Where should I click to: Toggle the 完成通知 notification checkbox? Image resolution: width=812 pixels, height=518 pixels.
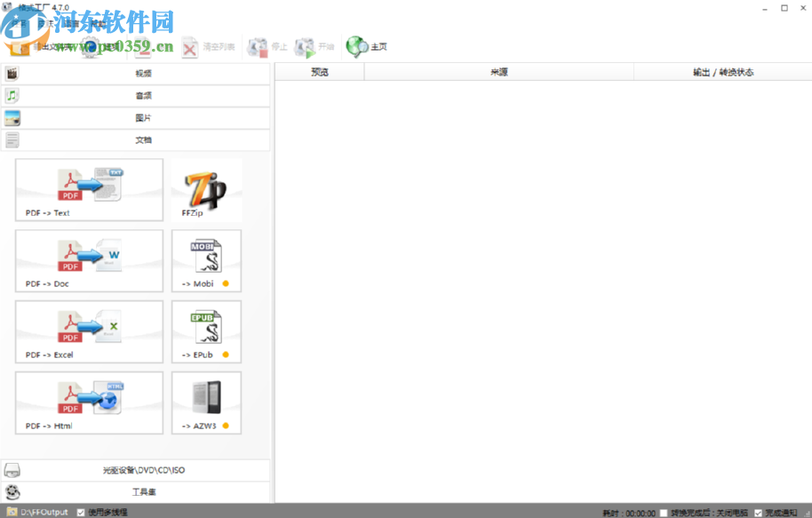(x=758, y=513)
